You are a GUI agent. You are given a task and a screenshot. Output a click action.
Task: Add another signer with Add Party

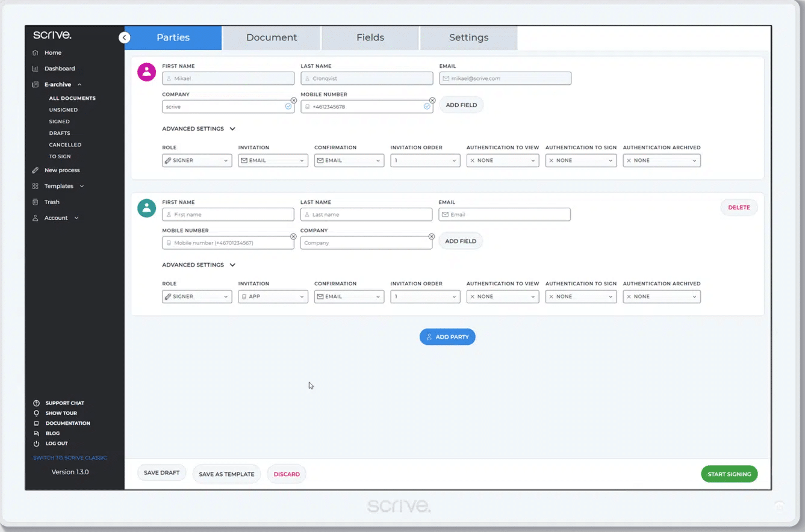(x=447, y=336)
